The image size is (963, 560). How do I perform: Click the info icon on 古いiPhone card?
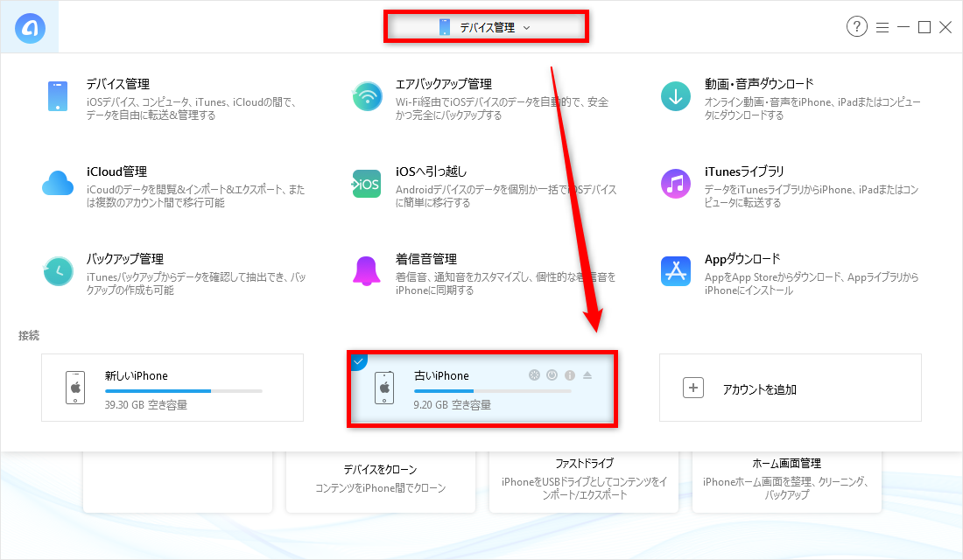click(x=570, y=375)
